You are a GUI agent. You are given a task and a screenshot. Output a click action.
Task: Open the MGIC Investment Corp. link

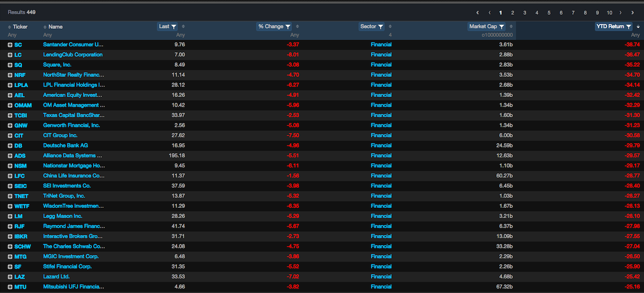click(x=71, y=256)
